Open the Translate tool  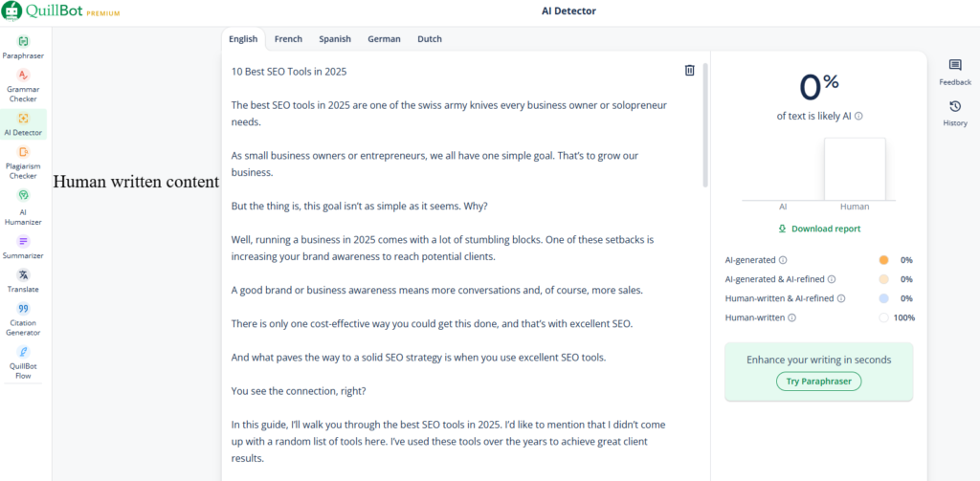(23, 281)
